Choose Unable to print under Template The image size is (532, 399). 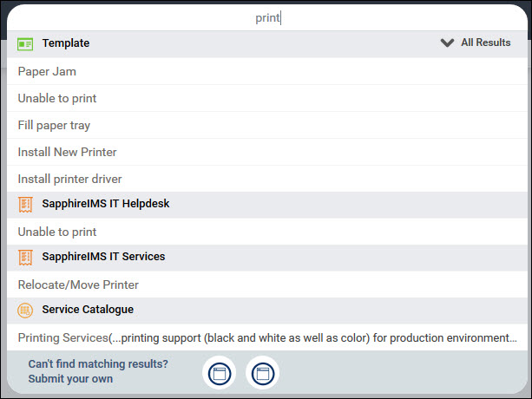(x=57, y=98)
